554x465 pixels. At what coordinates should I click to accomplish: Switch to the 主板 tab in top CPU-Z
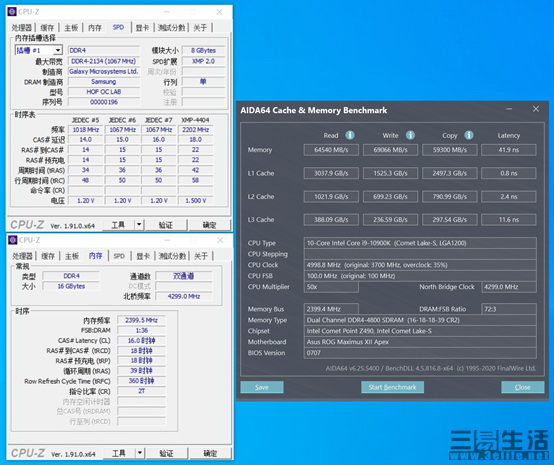point(71,28)
